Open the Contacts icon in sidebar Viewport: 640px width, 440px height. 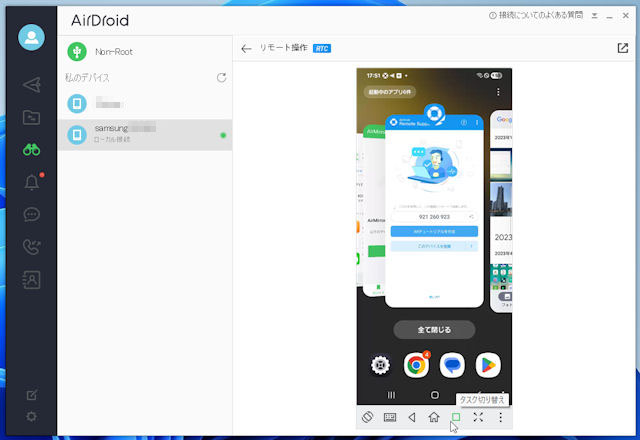tap(31, 280)
